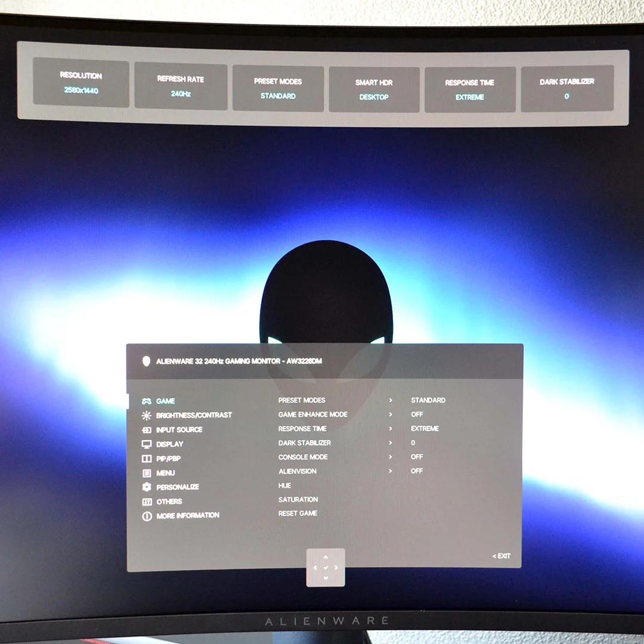The width and height of the screenshot is (644, 644).
Task: Open the OTHERS menu category
Action: coord(169,501)
